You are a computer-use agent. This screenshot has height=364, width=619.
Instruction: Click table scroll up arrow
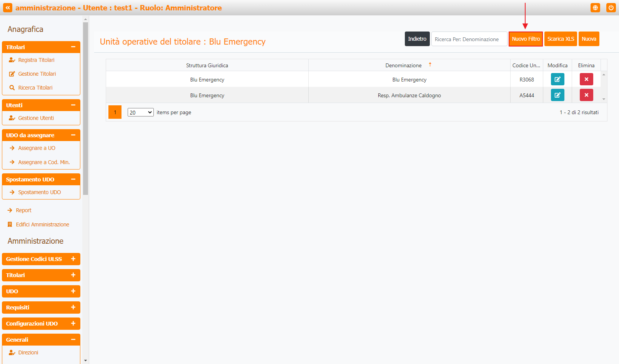pyautogui.click(x=604, y=75)
